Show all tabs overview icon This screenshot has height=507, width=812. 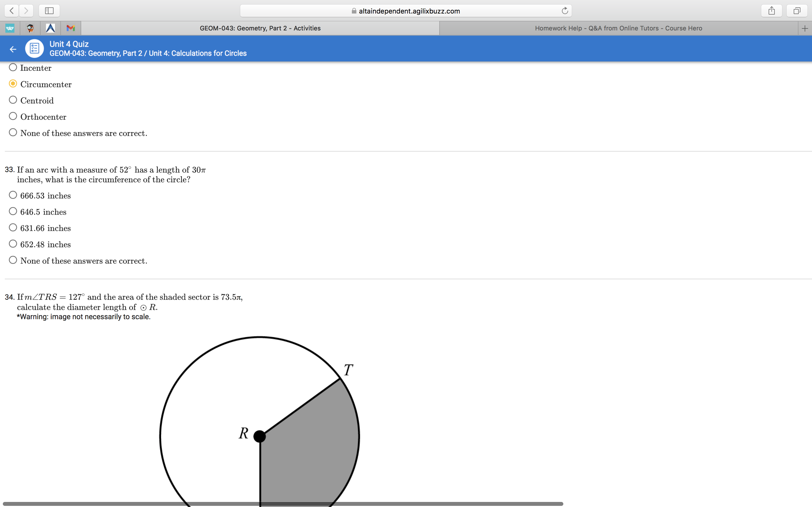pyautogui.click(x=797, y=11)
